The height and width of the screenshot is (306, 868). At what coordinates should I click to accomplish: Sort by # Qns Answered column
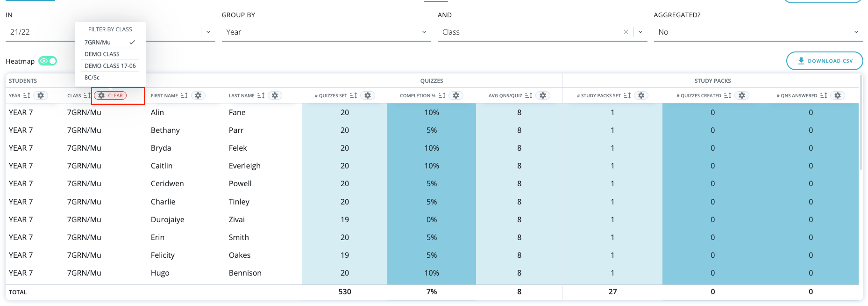[824, 95]
